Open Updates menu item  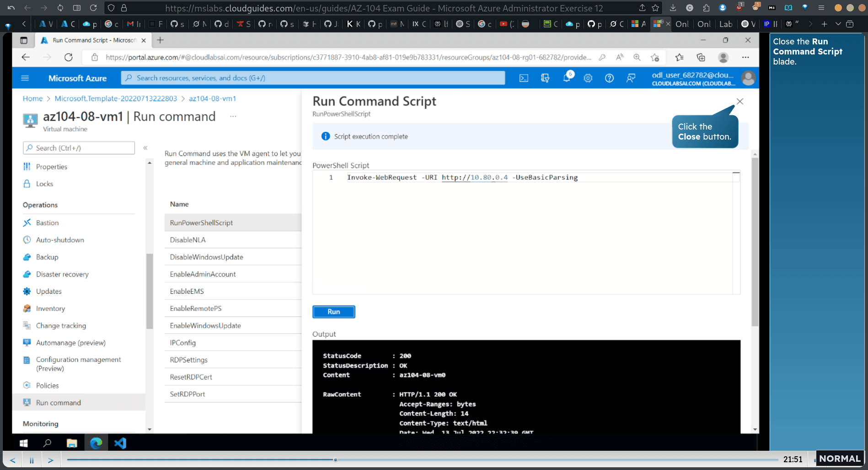48,291
